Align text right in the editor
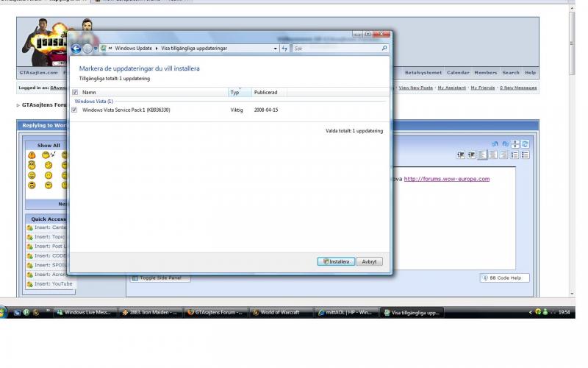 (x=503, y=155)
